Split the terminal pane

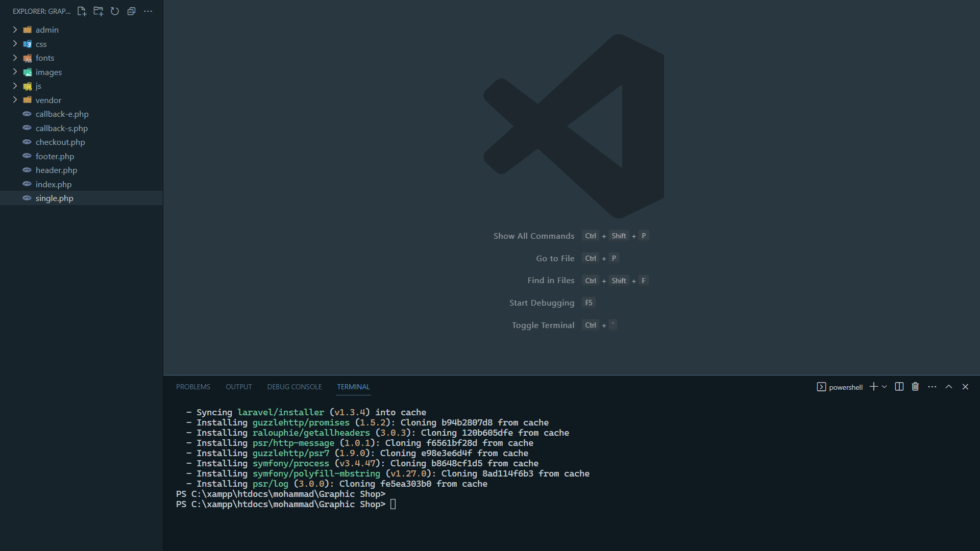(x=899, y=387)
